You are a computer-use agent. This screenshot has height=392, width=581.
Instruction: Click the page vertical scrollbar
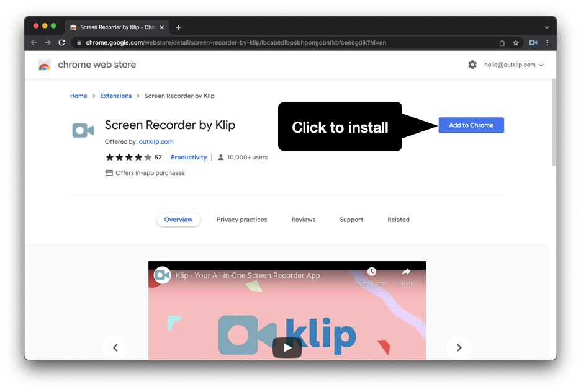(554, 122)
